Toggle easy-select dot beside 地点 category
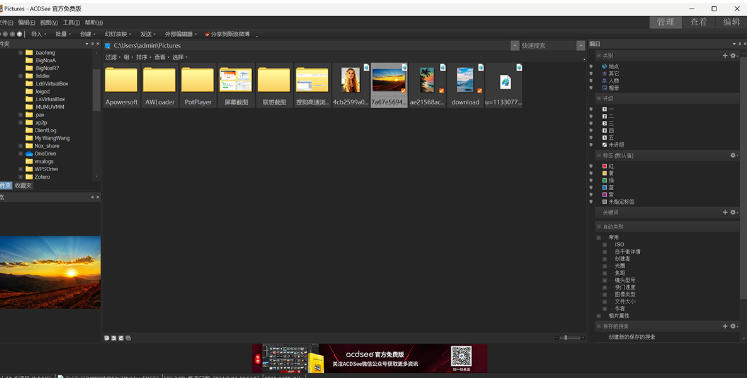The width and height of the screenshot is (747, 378). [x=591, y=67]
